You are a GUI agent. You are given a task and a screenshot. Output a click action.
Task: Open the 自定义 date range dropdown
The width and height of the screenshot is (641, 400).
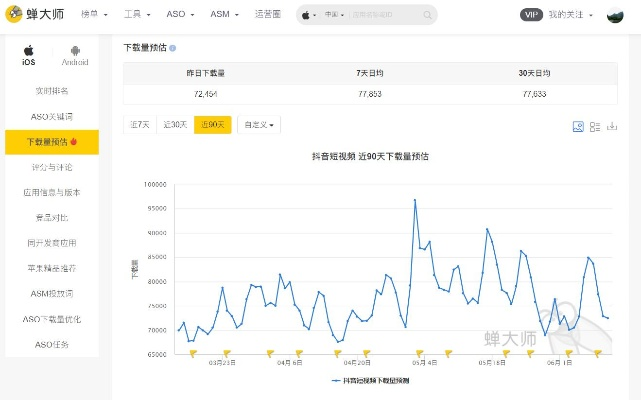[258, 125]
